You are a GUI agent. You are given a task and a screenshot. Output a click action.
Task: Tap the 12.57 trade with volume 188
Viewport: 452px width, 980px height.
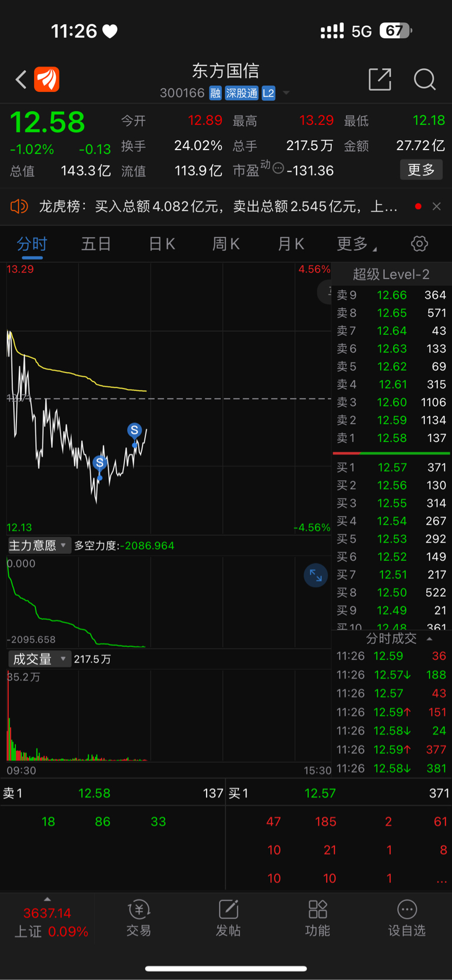[x=391, y=675]
